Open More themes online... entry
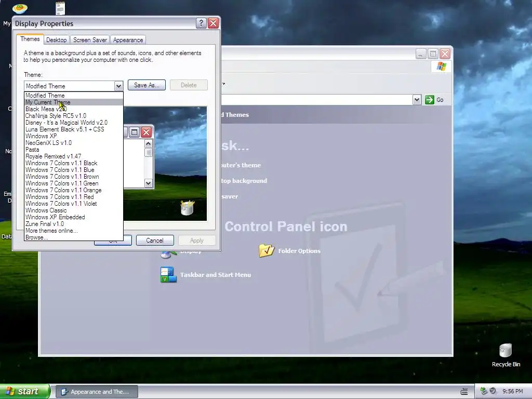 [x=74, y=231]
